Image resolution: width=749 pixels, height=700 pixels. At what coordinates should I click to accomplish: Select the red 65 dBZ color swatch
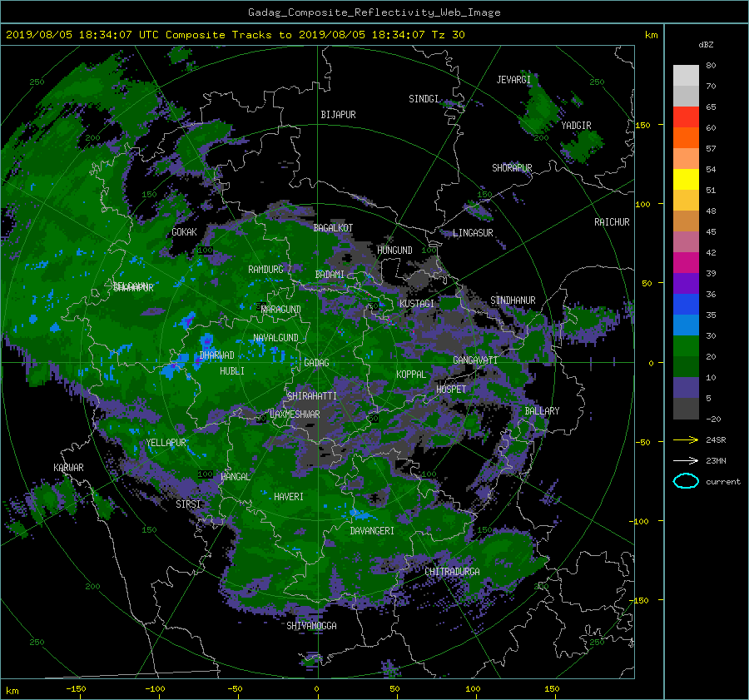click(x=686, y=117)
